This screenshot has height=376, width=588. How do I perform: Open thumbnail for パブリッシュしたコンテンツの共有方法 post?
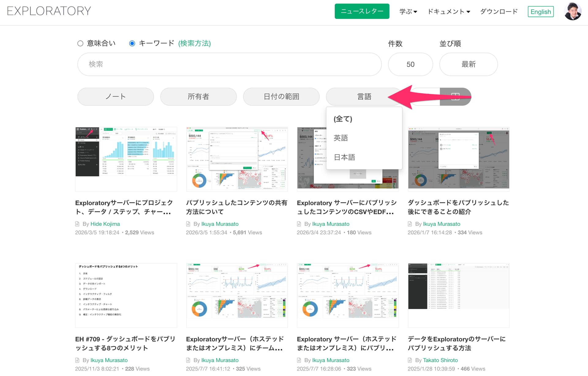tap(237, 159)
